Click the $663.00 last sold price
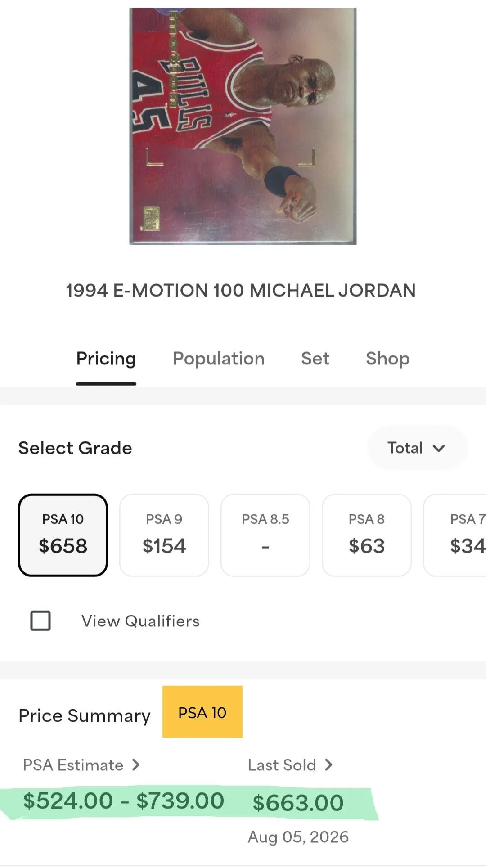Image resolution: width=486 pixels, height=868 pixels. (x=298, y=803)
